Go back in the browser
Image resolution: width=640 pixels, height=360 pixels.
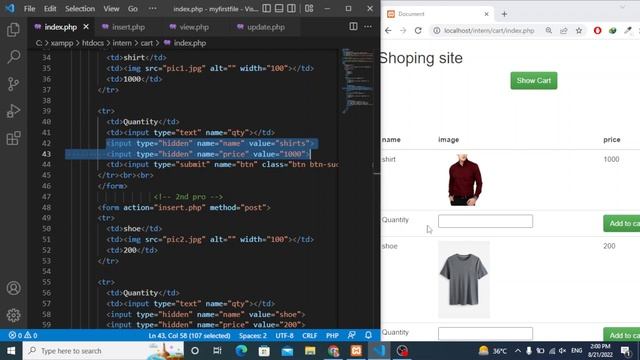pyautogui.click(x=388, y=31)
